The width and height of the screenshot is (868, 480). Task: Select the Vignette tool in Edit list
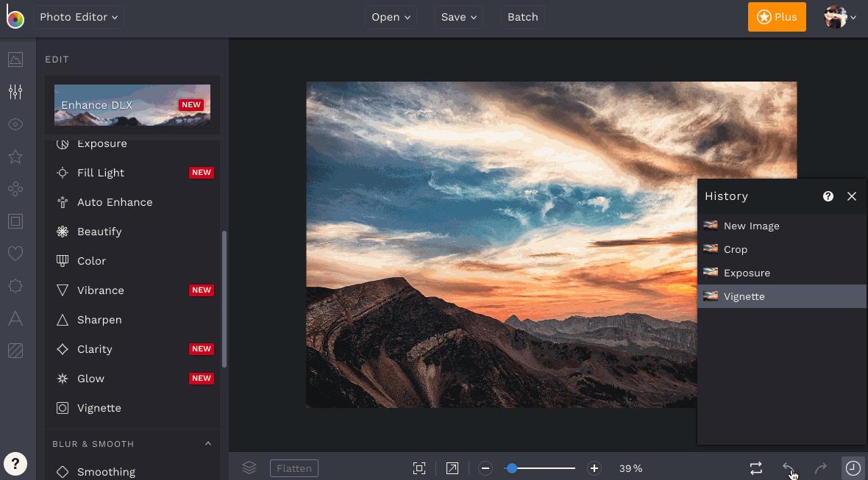pyautogui.click(x=132, y=407)
